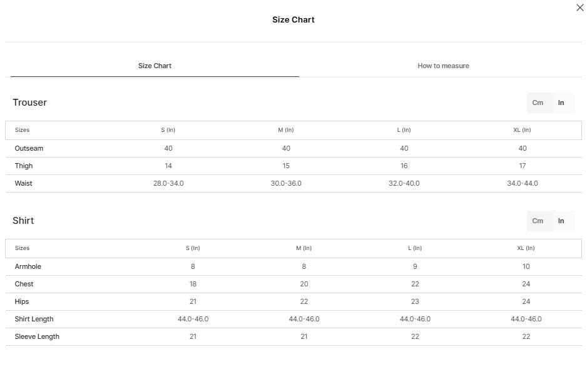Switch Shirt table to In units
Viewport: 587px width, 392px height.
coord(561,221)
